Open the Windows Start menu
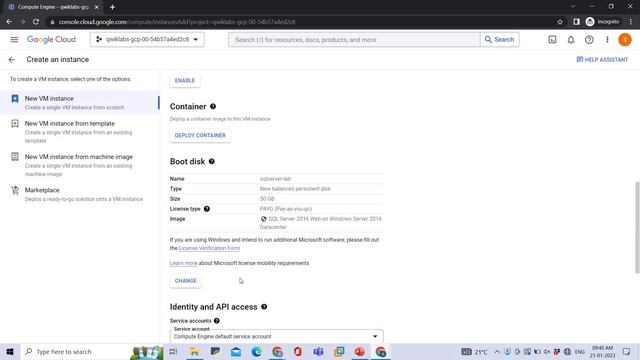640x360 pixels. tap(10, 351)
